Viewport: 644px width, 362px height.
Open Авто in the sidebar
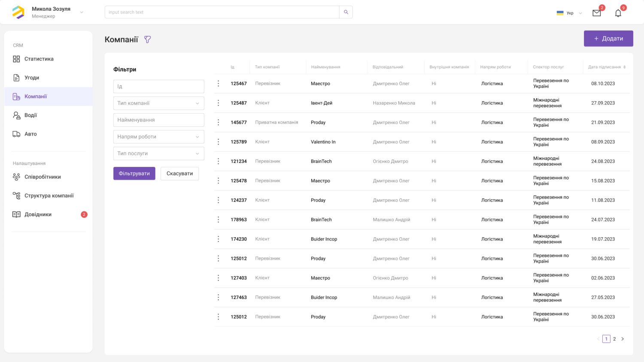[x=48, y=134]
